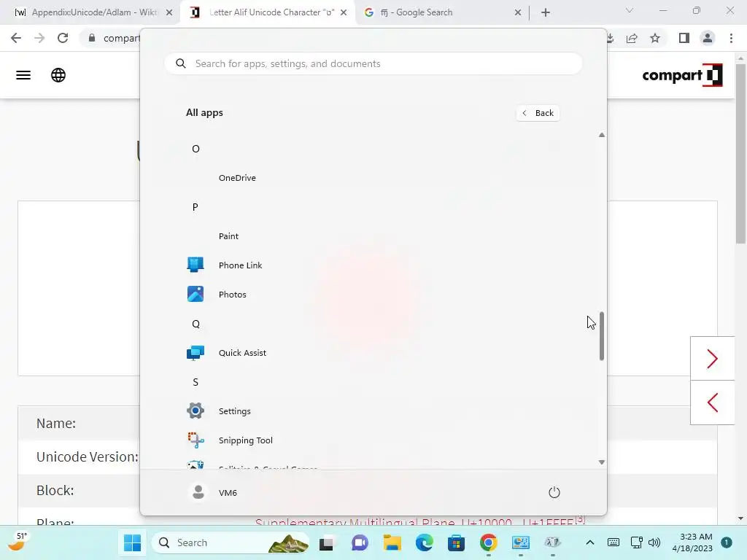Viewport: 747px width, 560px height.
Task: Close the Appendix:Unicode/Adlam tab
Action: [x=169, y=13]
